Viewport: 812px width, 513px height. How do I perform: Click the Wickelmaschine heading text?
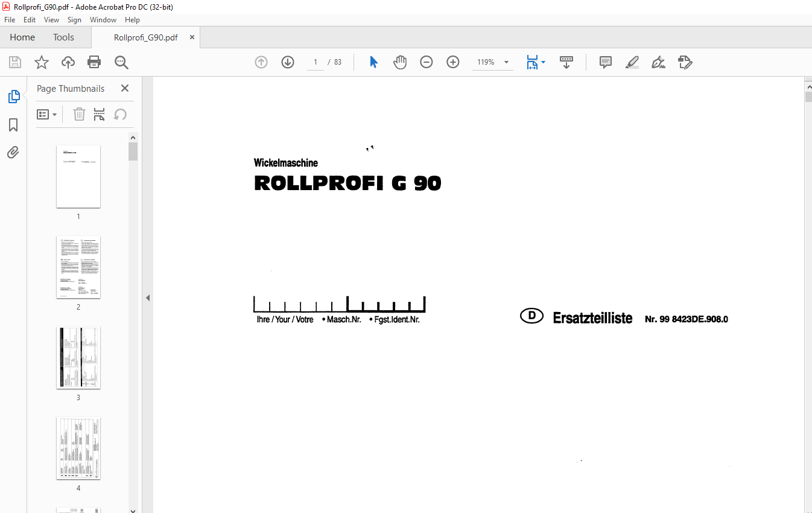(286, 163)
